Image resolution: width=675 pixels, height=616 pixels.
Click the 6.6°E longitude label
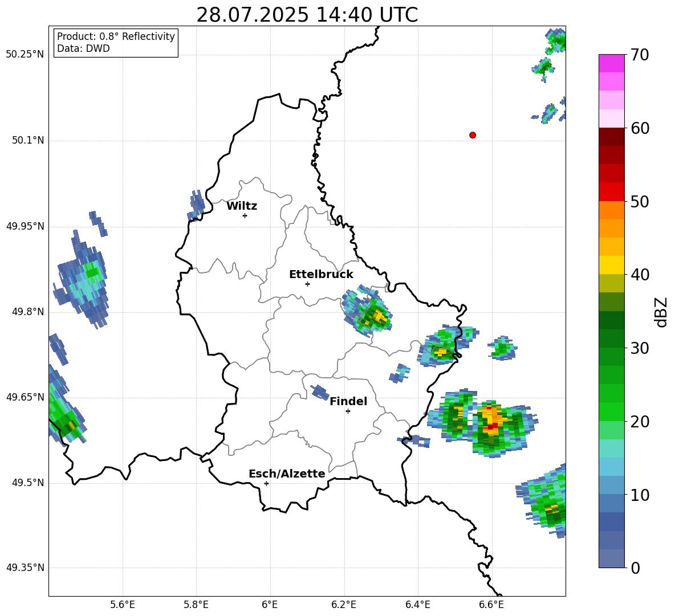[491, 605]
